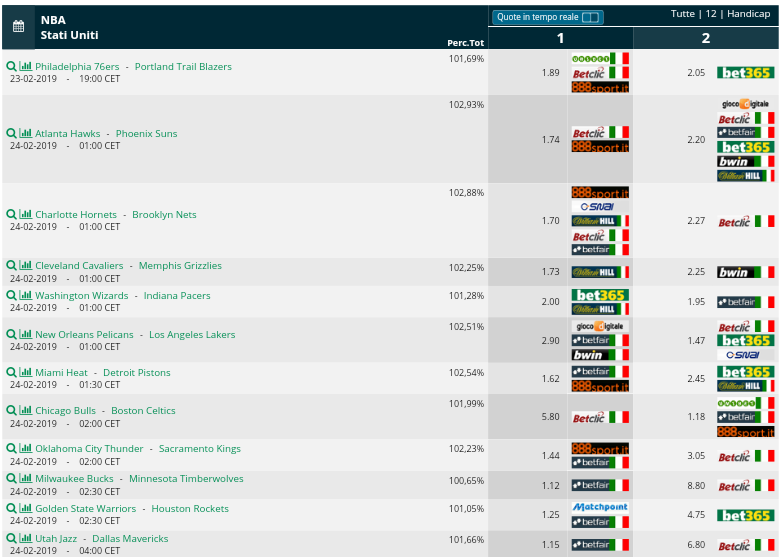This screenshot has height=557, width=779.
Task: Click Gioco Digitale logo on Pelicans row
Action: click(x=600, y=326)
